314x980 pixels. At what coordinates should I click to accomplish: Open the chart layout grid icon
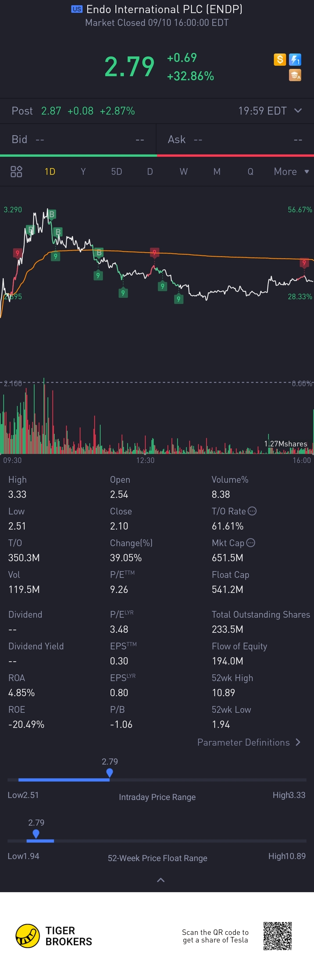click(16, 172)
